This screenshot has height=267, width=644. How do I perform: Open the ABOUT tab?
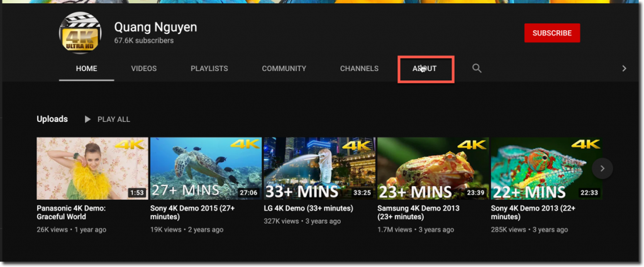(425, 68)
